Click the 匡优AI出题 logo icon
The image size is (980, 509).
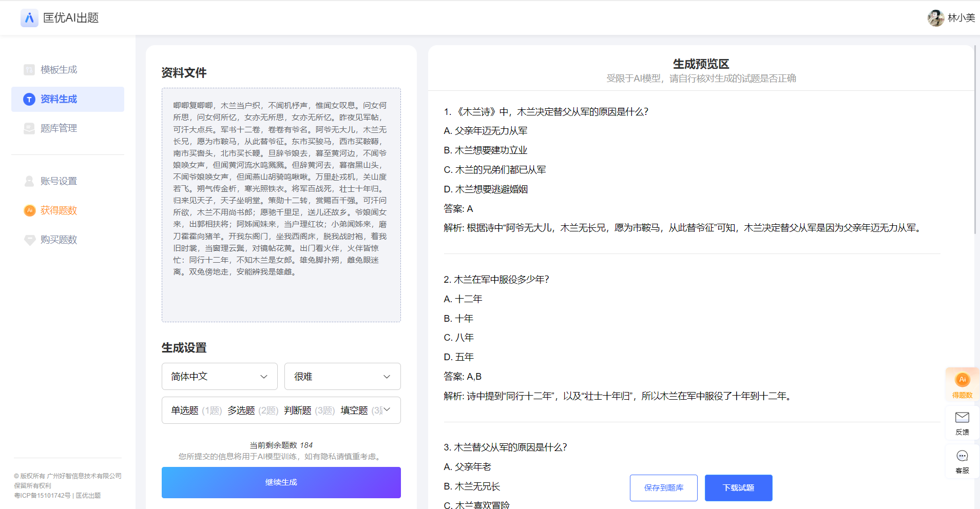(29, 18)
